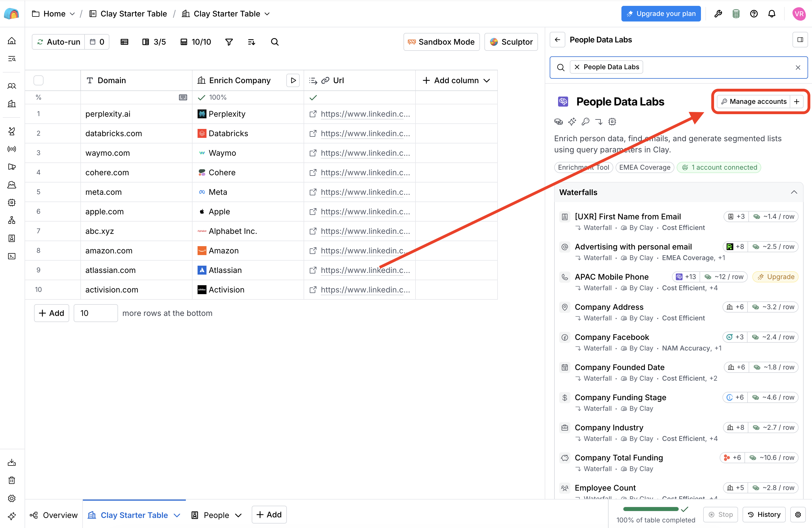
Task: Open the Domain column header
Action: [x=136, y=81]
